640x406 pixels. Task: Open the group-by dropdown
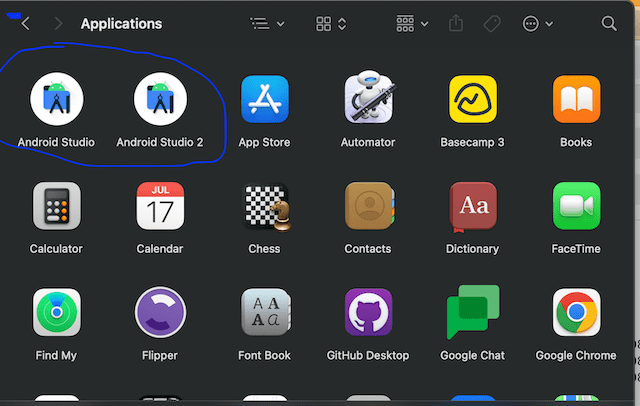[x=412, y=24]
